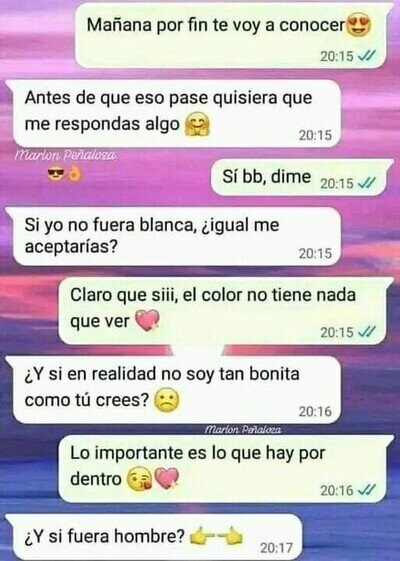
Task: Click the upper 'Marlon Peñaloza' watermark text
Action: click(x=66, y=155)
